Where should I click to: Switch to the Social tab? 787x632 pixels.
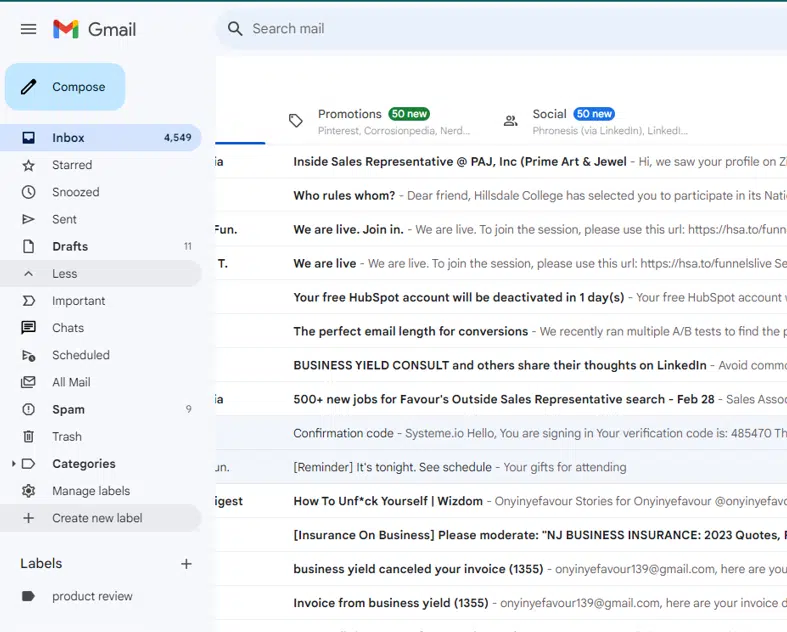(549, 114)
